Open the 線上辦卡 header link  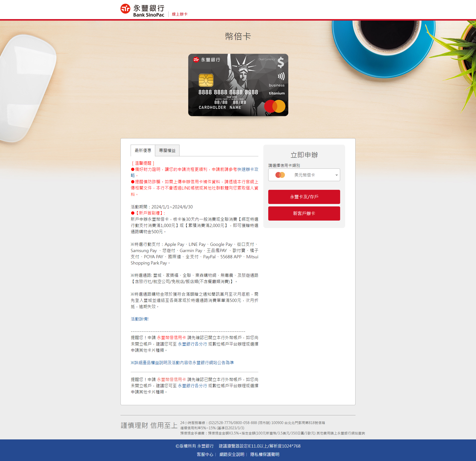(179, 14)
